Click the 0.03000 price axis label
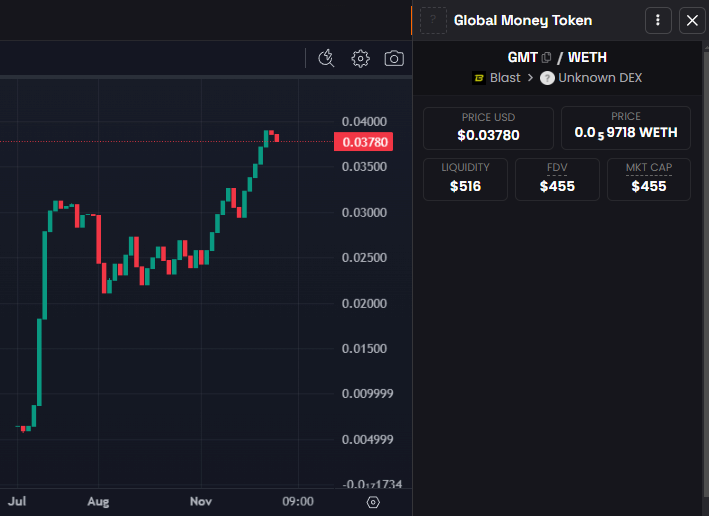 click(x=364, y=213)
